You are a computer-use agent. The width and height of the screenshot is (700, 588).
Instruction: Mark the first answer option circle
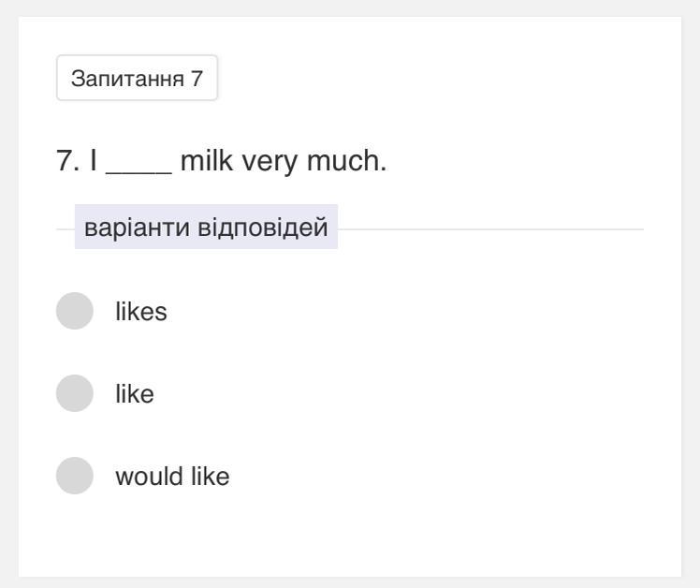(75, 311)
